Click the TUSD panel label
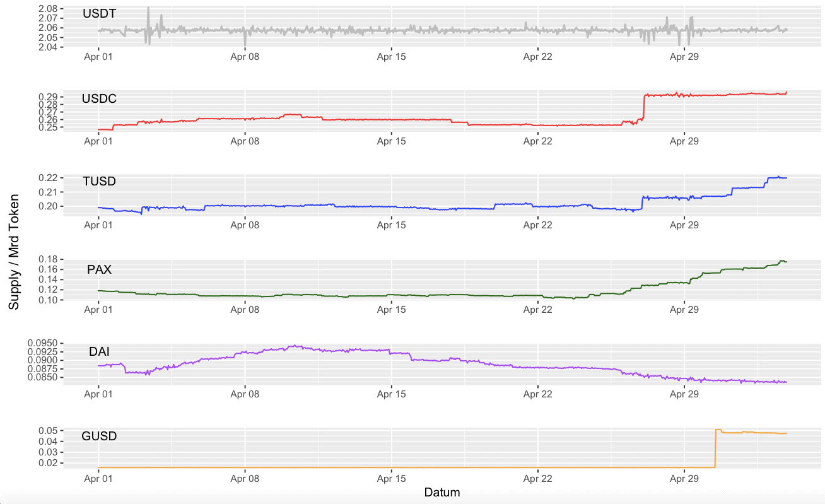825x504 pixels. [99, 182]
